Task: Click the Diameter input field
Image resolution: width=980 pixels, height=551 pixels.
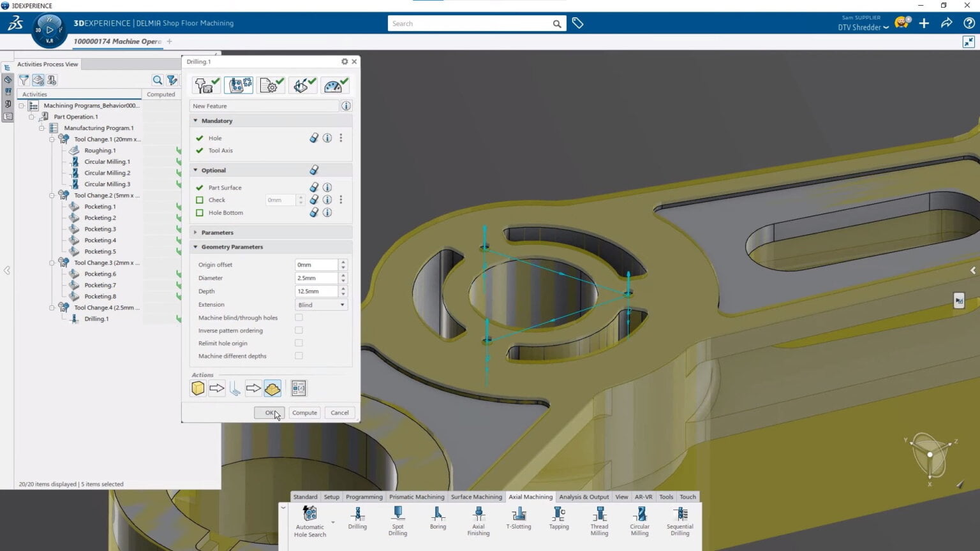Action: (316, 278)
